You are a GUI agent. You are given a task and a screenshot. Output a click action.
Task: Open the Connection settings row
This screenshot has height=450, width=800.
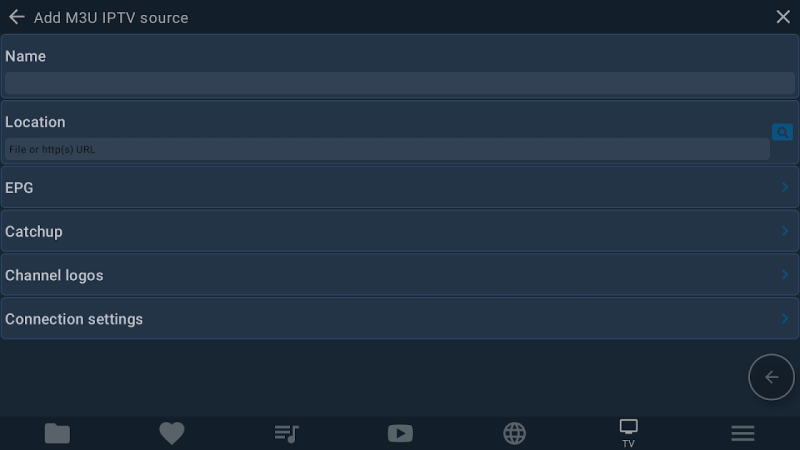click(x=400, y=319)
